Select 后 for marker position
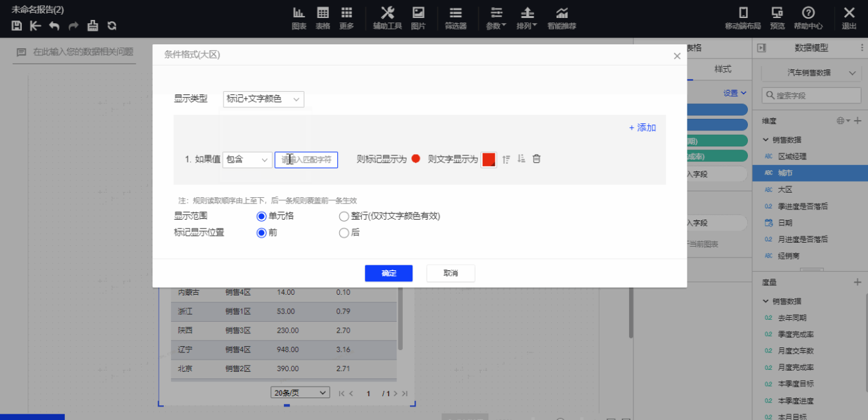 tap(344, 233)
